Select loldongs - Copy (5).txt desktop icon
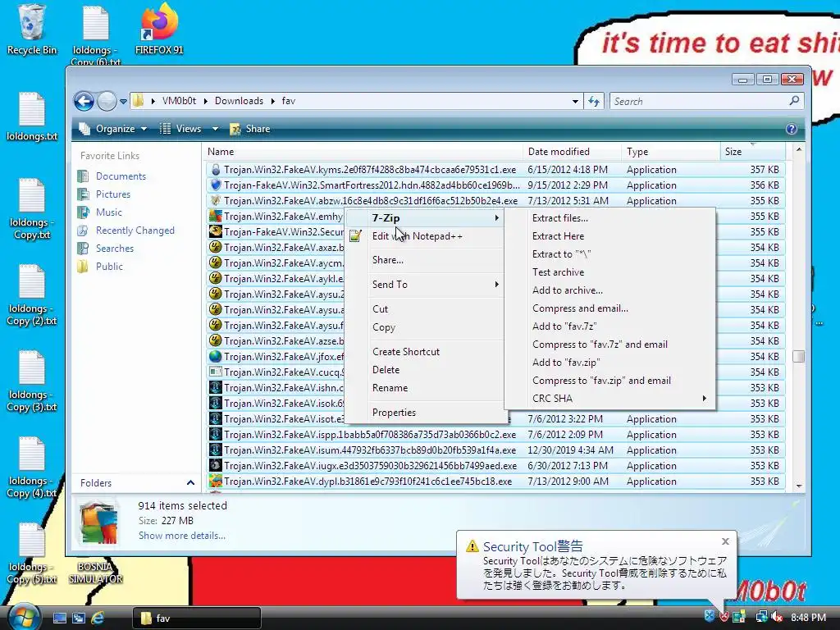This screenshot has height=630, width=840. [x=32, y=554]
